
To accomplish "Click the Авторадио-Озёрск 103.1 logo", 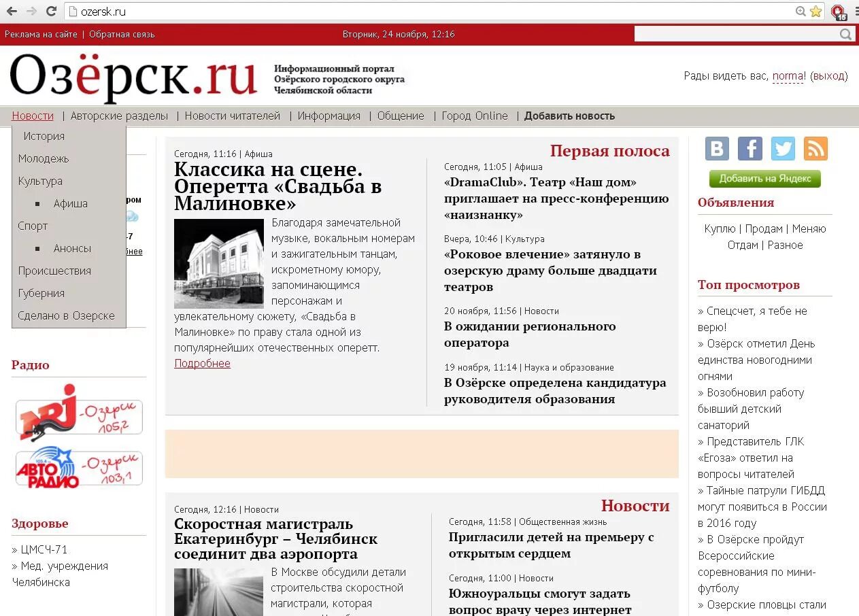I will pyautogui.click(x=78, y=466).
